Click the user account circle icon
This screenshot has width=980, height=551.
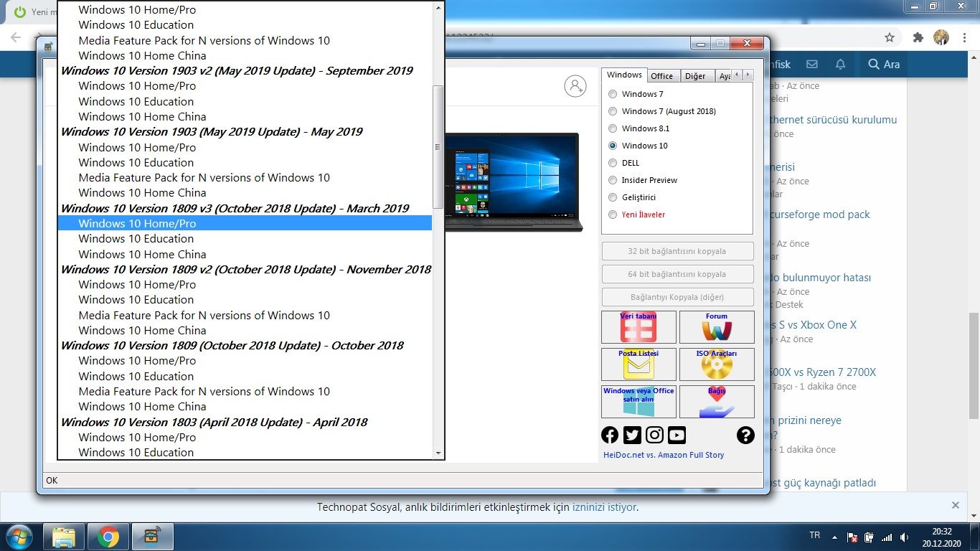tap(575, 86)
